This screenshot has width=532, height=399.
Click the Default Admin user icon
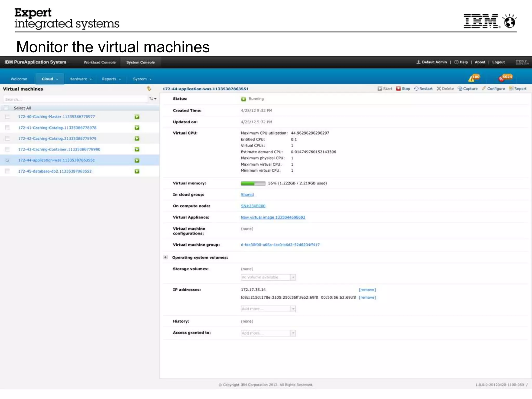418,62
